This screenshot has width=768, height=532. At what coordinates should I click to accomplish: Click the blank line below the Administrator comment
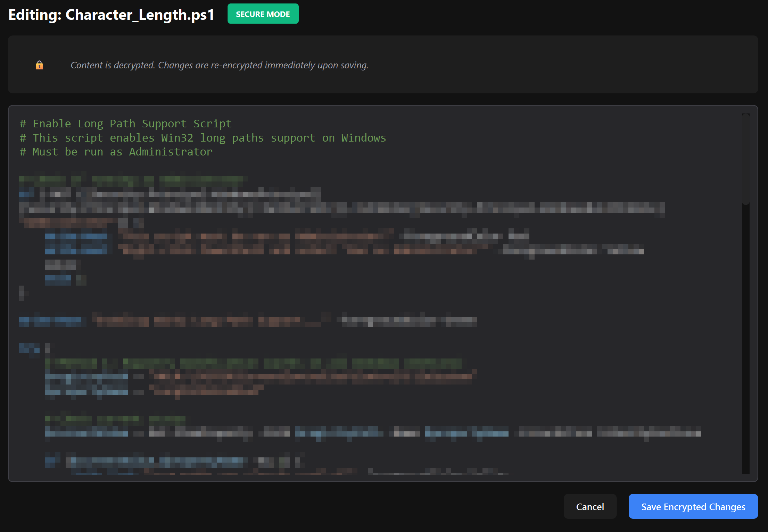pos(347,166)
